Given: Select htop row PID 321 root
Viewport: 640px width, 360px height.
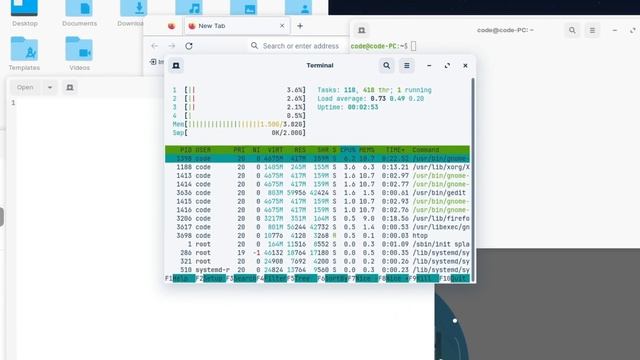Looking at the screenshot, I should click(x=317, y=261).
